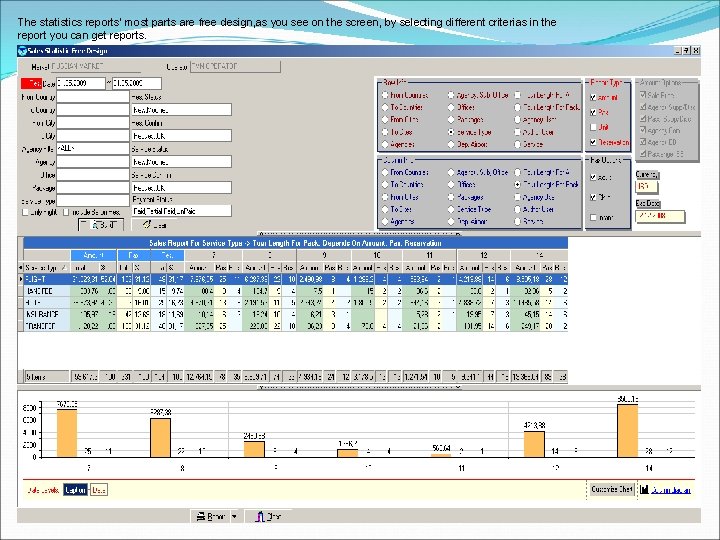Enable the Include Subagencies checkbox
Viewport: 720px width, 540px height.
pos(66,212)
